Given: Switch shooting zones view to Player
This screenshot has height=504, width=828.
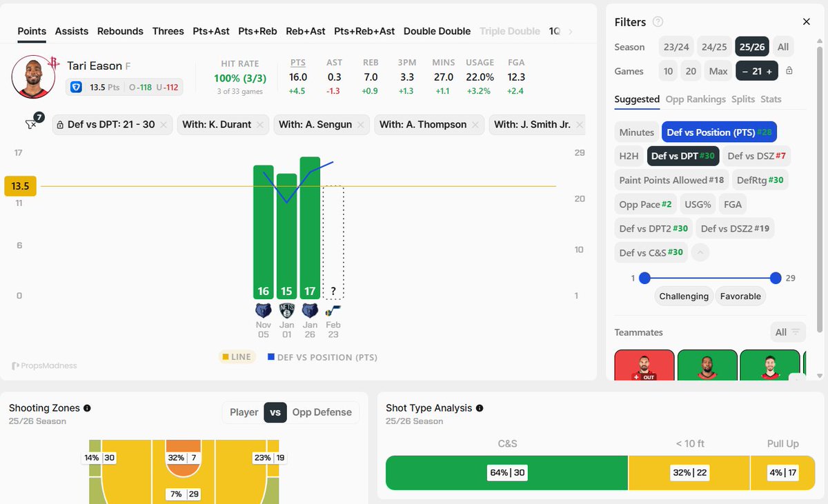Looking at the screenshot, I should click(244, 412).
